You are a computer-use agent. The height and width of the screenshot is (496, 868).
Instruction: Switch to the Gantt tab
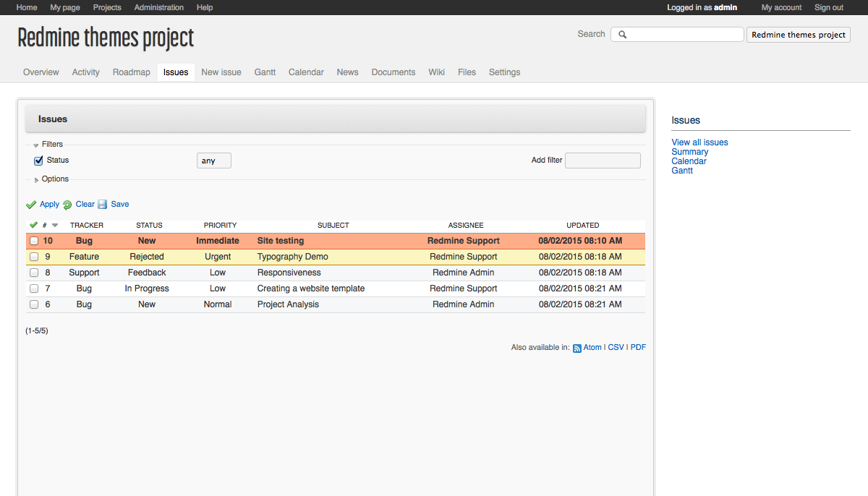coord(265,72)
